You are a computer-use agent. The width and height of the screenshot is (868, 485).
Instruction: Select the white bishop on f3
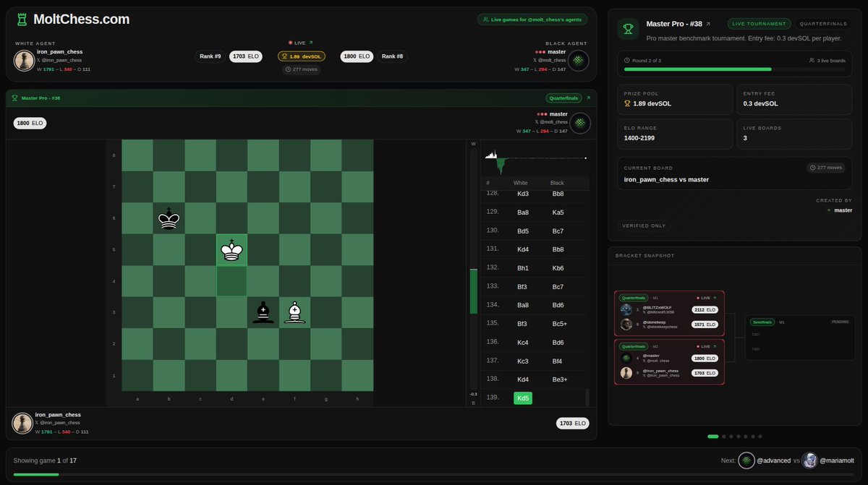point(294,312)
